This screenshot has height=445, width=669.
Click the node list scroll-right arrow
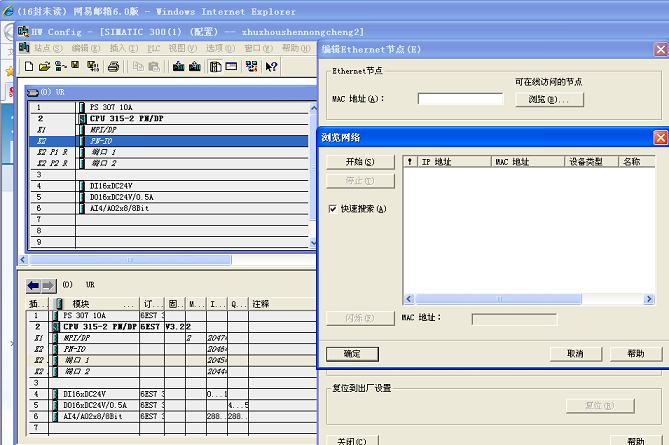[x=649, y=299]
